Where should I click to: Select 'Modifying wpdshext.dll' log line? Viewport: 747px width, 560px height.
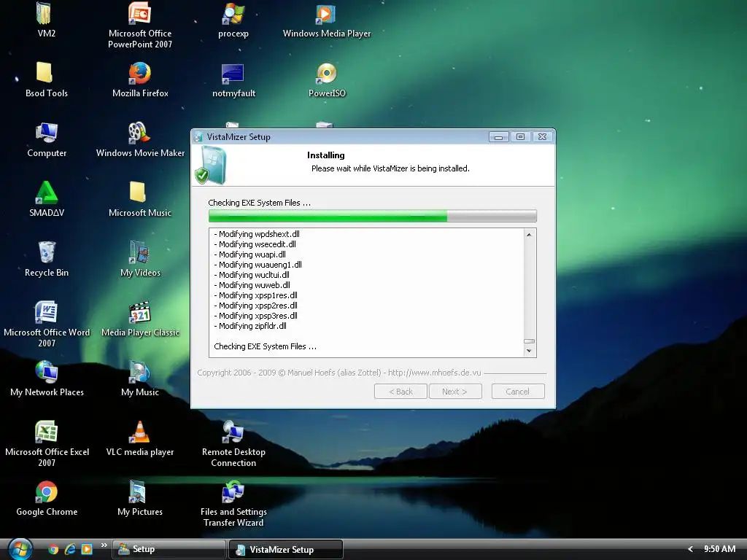click(x=257, y=234)
